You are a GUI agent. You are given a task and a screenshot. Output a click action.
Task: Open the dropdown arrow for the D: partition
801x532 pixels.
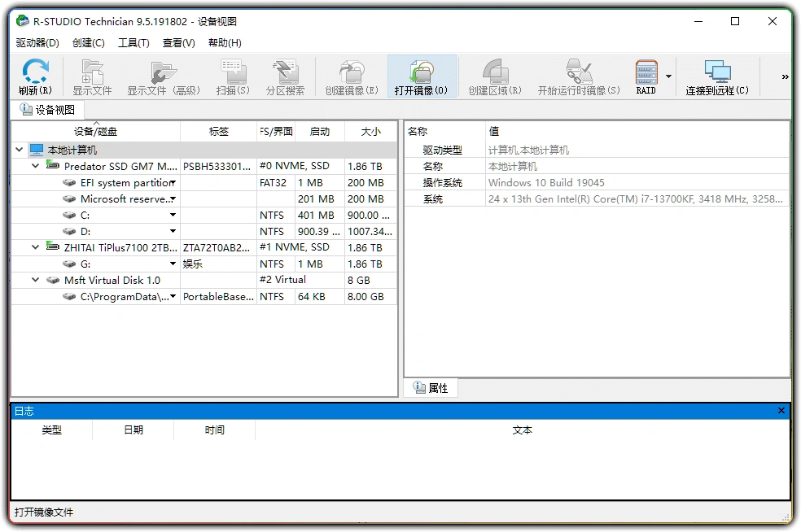point(173,231)
